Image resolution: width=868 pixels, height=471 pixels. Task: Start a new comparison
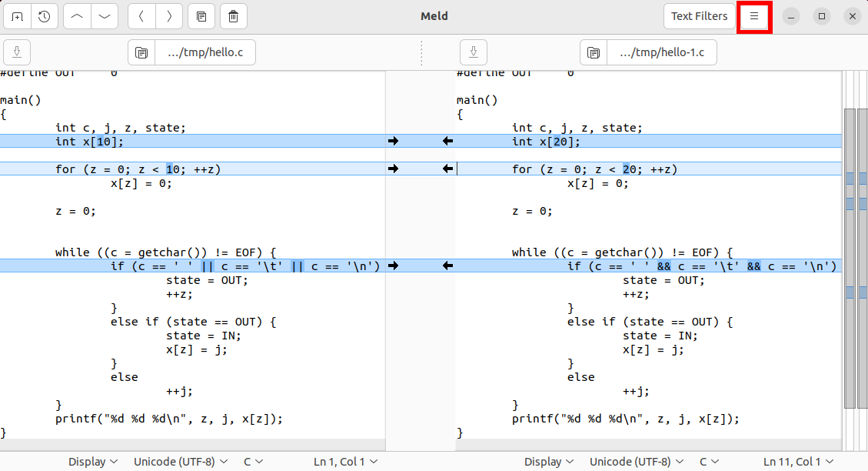pyautogui.click(x=16, y=16)
